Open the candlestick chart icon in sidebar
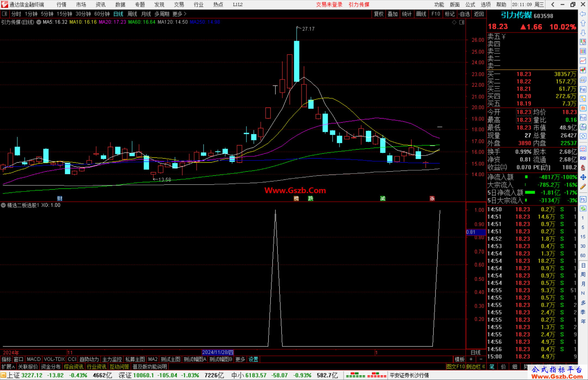The height and width of the screenshot is (380, 588). pyautogui.click(x=583, y=70)
